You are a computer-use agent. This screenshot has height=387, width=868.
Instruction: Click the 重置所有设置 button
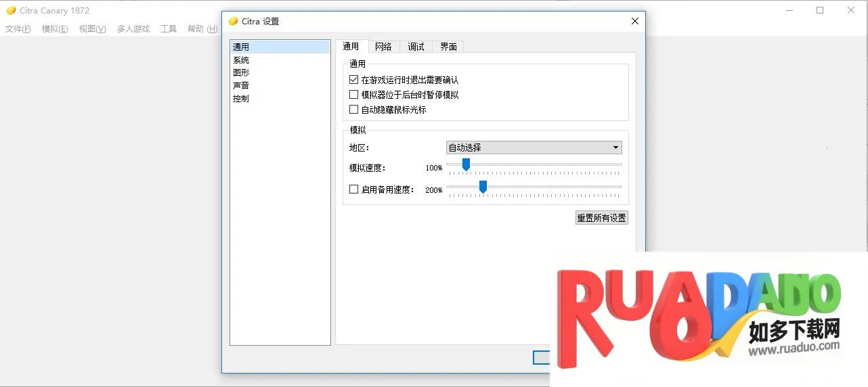pos(601,218)
